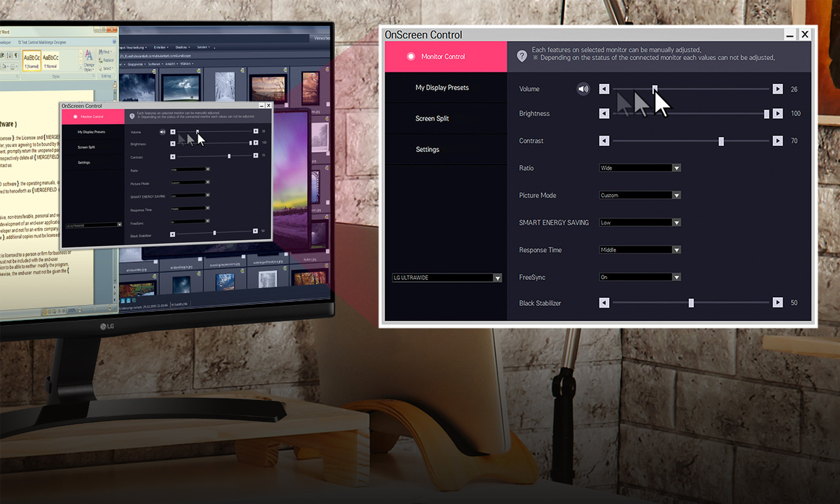Open Picture Mode dropdown in the large window
The width and height of the screenshot is (840, 504).
pyautogui.click(x=640, y=195)
